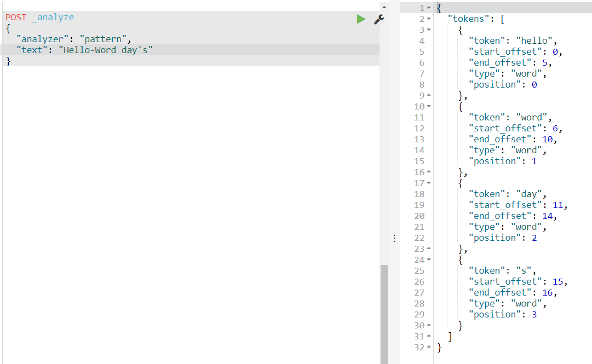Screen dimensions: 592x364
Task: Open the wrench options menu
Action: [378, 19]
